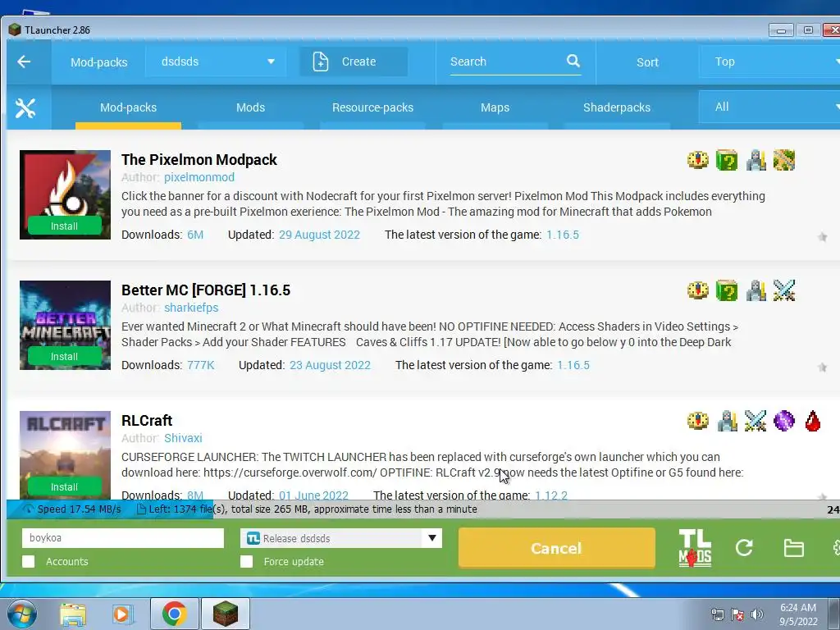Switch to the Resource-packs tab

[x=373, y=107]
